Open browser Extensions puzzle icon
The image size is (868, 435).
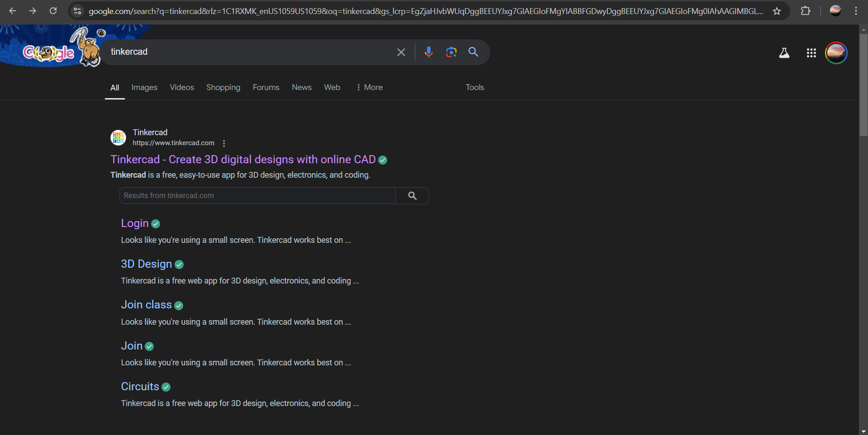point(805,11)
